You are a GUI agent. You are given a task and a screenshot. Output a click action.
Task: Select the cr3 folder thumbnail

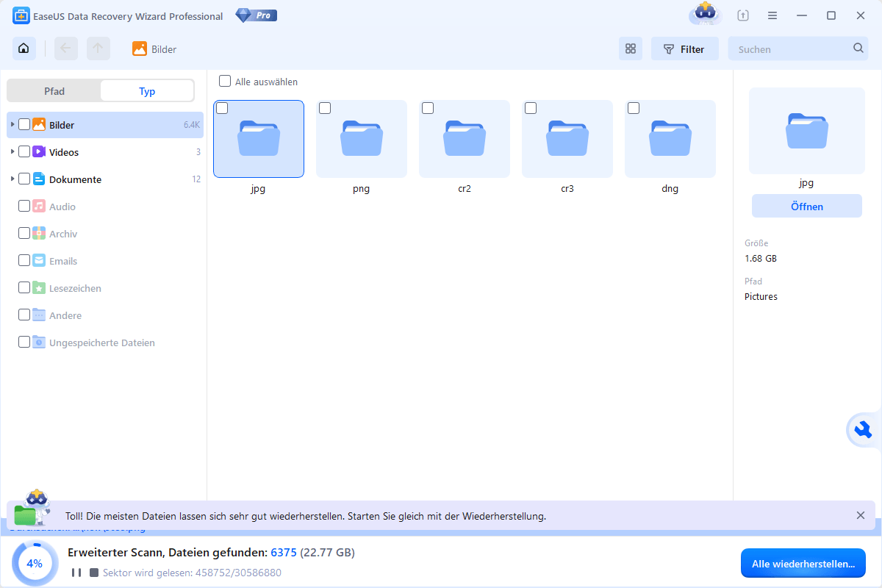pyautogui.click(x=567, y=139)
